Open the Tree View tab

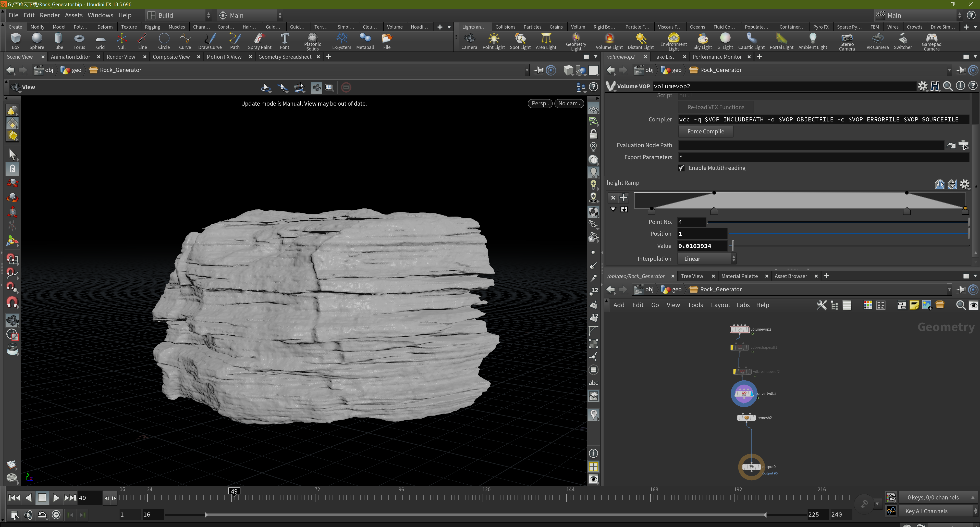coord(692,276)
